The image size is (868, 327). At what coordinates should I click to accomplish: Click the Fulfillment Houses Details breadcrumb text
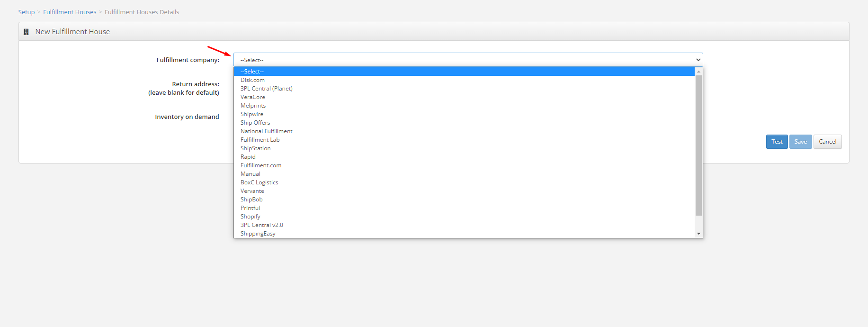(142, 12)
